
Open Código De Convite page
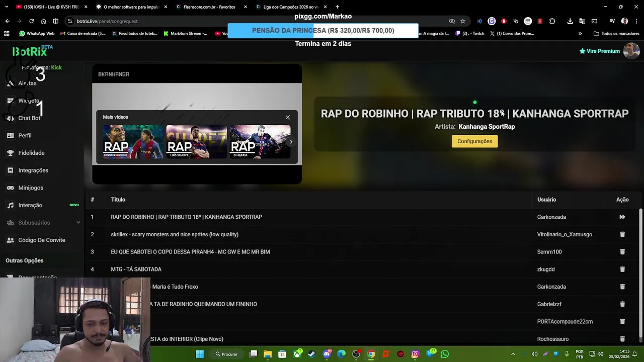(42, 240)
